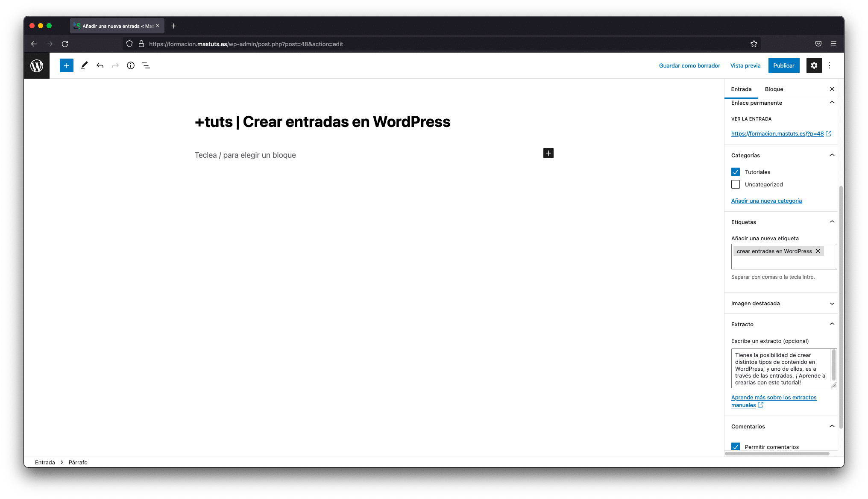Expand the Imagen destacada panel
Screen dimensions: 868x499
pos(832,304)
